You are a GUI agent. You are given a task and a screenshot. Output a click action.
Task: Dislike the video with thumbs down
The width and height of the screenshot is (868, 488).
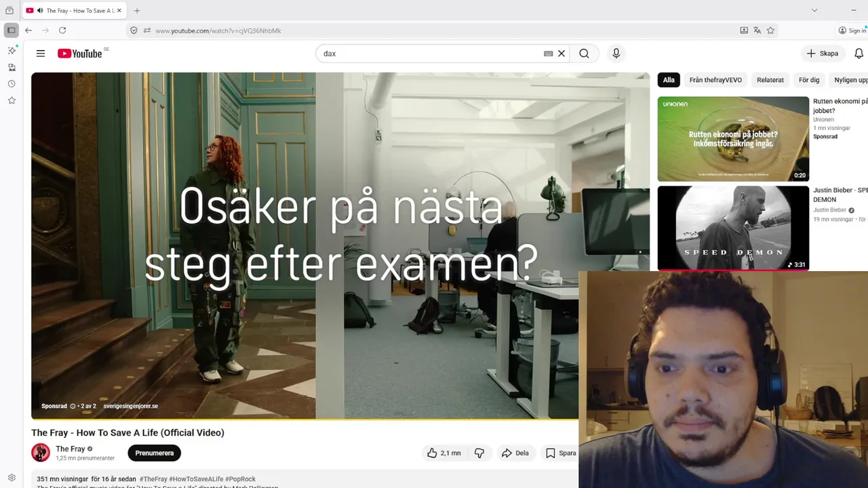[x=479, y=453]
